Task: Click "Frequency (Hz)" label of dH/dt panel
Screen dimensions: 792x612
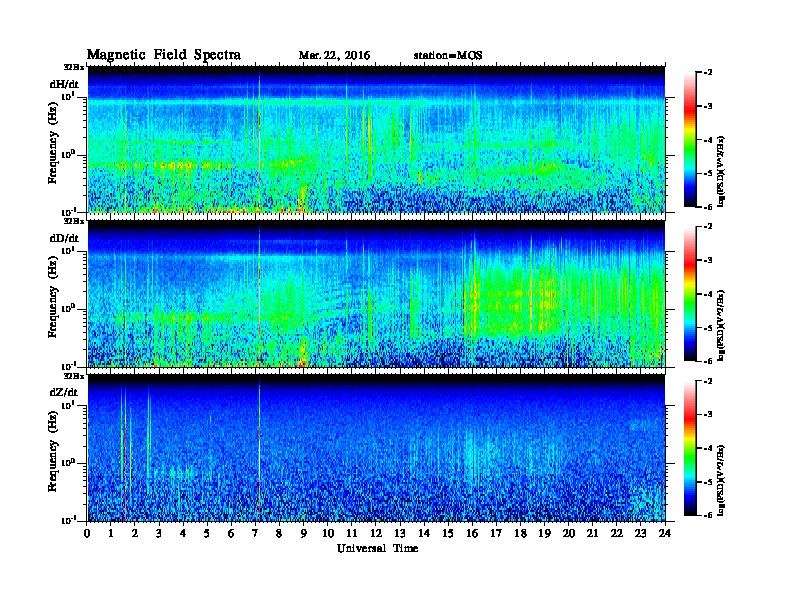Action: coord(53,143)
